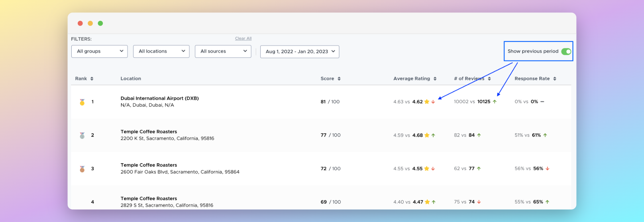Image resolution: width=644 pixels, height=222 pixels.
Task: Click the green macOS window maximize button
Action: coord(100,23)
